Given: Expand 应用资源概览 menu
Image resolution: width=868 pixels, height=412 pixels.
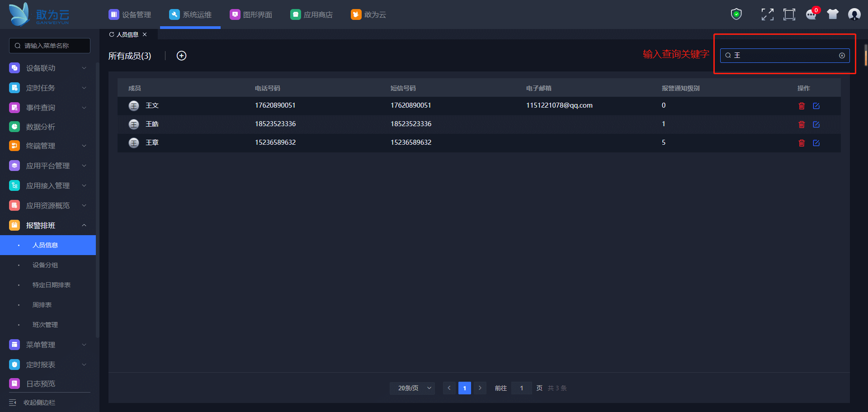Looking at the screenshot, I should click(48, 205).
